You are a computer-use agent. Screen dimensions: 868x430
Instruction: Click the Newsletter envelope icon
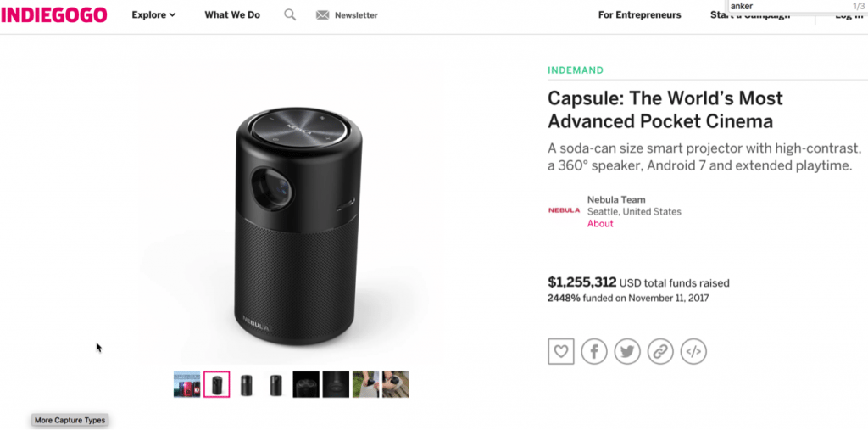coord(323,15)
